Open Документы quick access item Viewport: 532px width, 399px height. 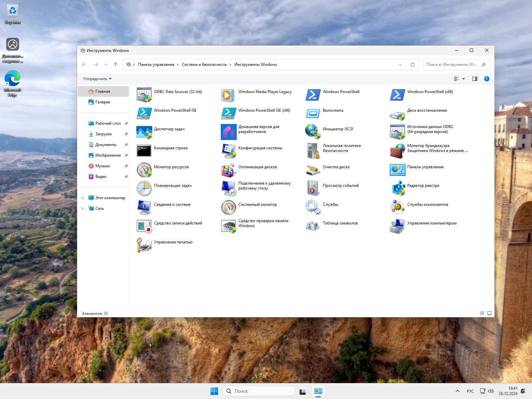coord(103,145)
